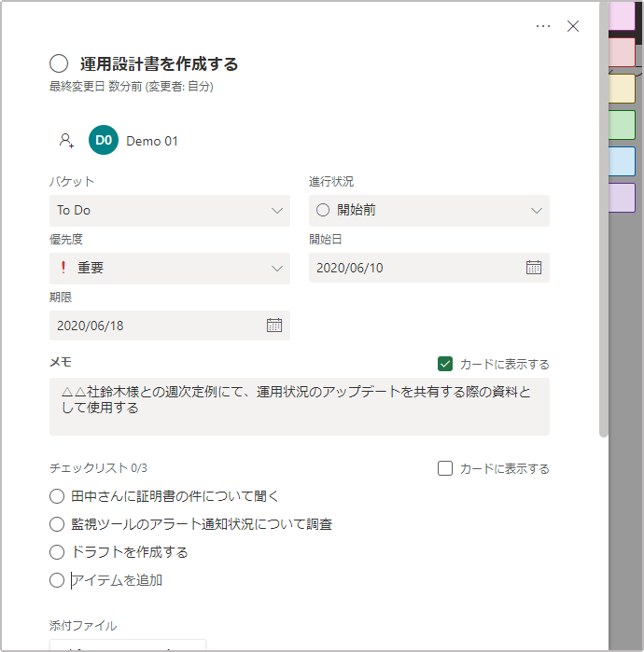Select the green label color swatch

pyautogui.click(x=622, y=125)
